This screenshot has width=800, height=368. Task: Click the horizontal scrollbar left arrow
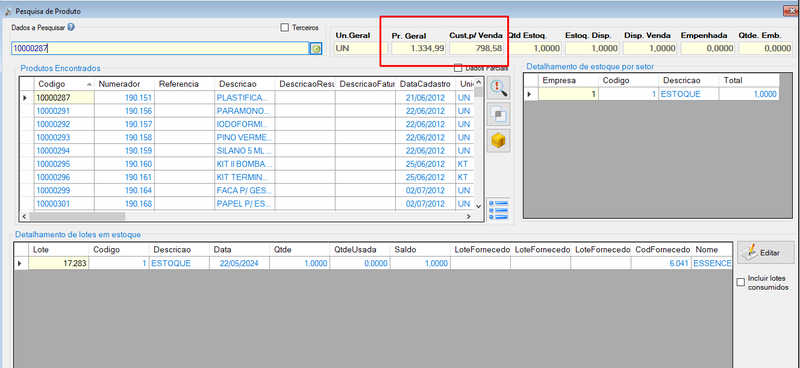pyautogui.click(x=24, y=216)
